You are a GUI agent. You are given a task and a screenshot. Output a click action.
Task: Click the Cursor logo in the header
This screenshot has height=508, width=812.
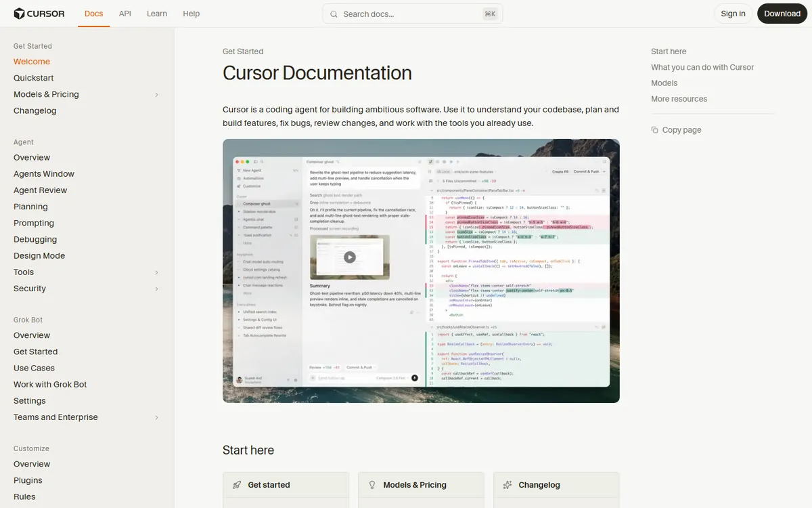39,14
